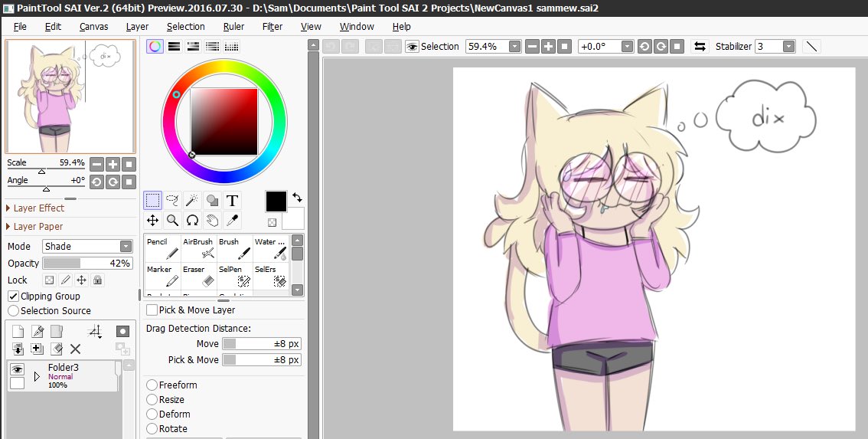This screenshot has height=439, width=868.
Task: Select the Eyedropper color picker tool
Action: tap(233, 220)
